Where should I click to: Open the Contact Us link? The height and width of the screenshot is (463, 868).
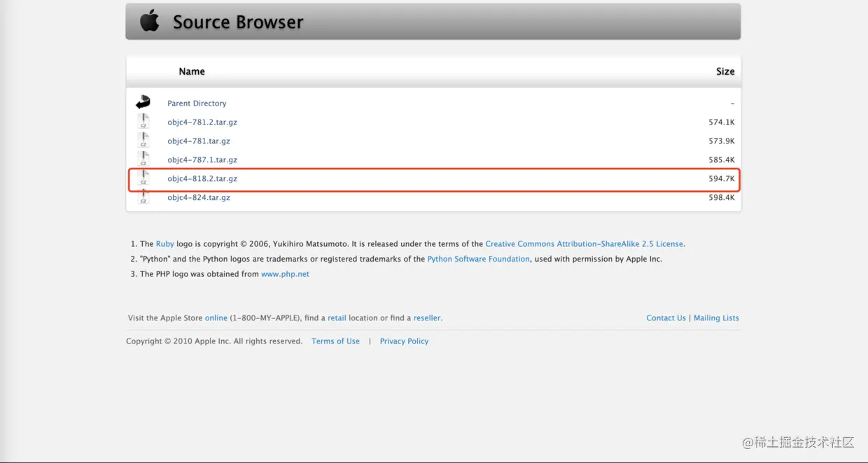click(x=666, y=318)
